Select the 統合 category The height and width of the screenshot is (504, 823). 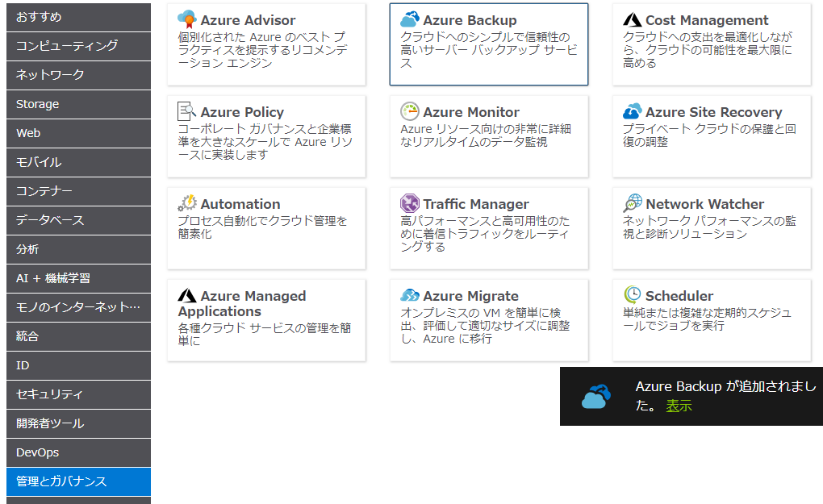coord(79,336)
